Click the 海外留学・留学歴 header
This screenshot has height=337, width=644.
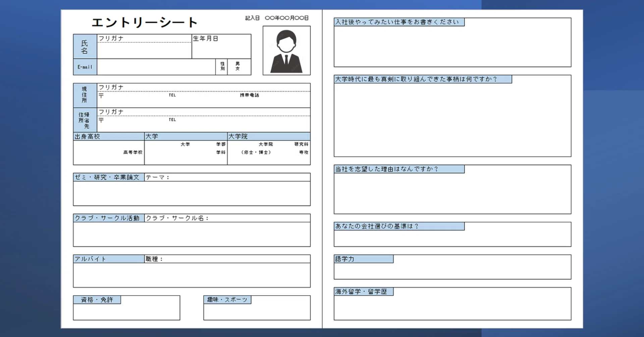(364, 292)
